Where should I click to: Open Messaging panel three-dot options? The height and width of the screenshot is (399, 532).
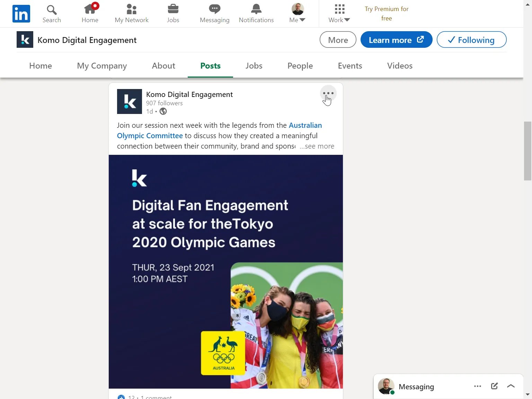point(478,386)
